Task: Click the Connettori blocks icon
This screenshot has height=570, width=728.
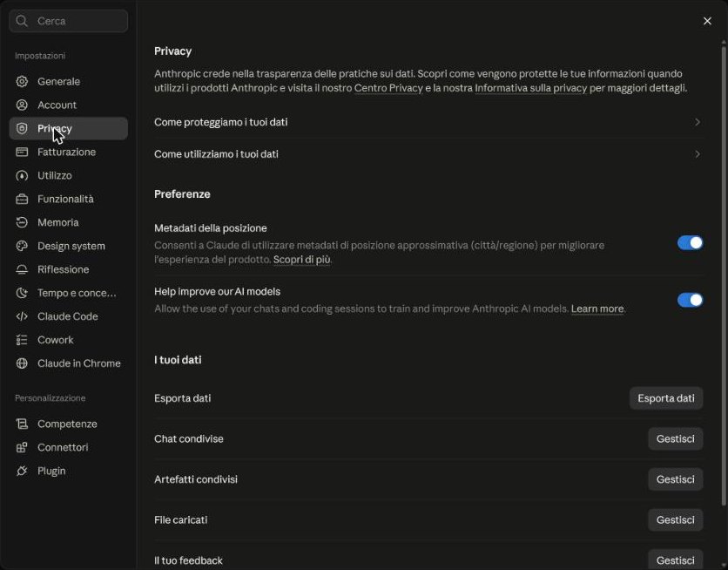Action: pos(22,447)
